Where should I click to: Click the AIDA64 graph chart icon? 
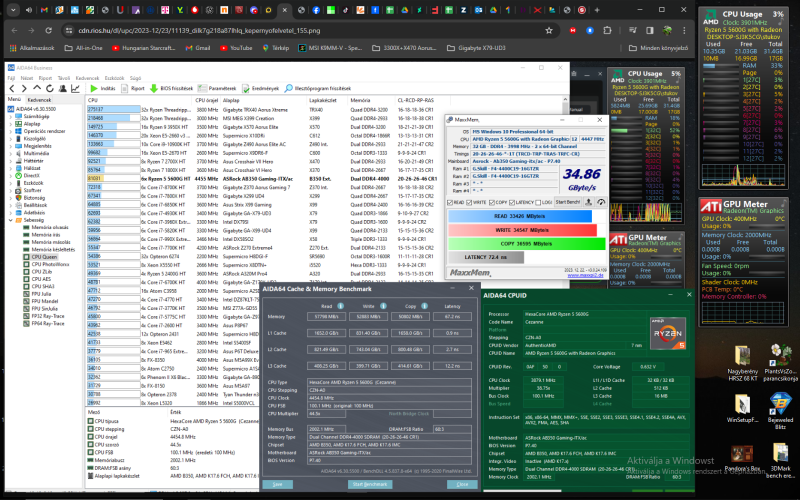(x=75, y=88)
